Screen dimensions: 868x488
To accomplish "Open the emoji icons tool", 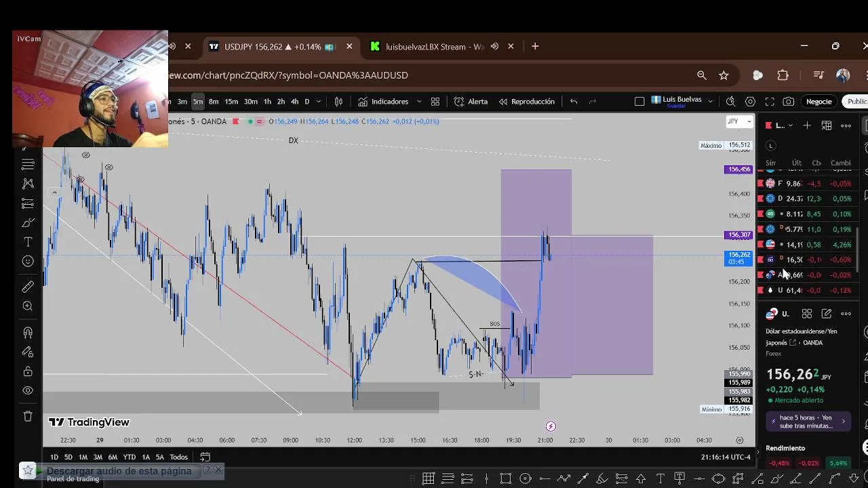I will coord(28,262).
